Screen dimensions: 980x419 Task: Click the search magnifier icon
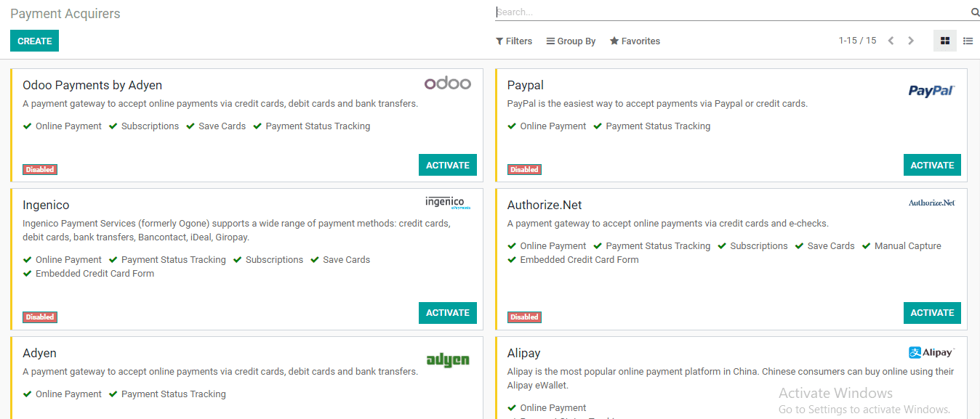click(x=975, y=12)
